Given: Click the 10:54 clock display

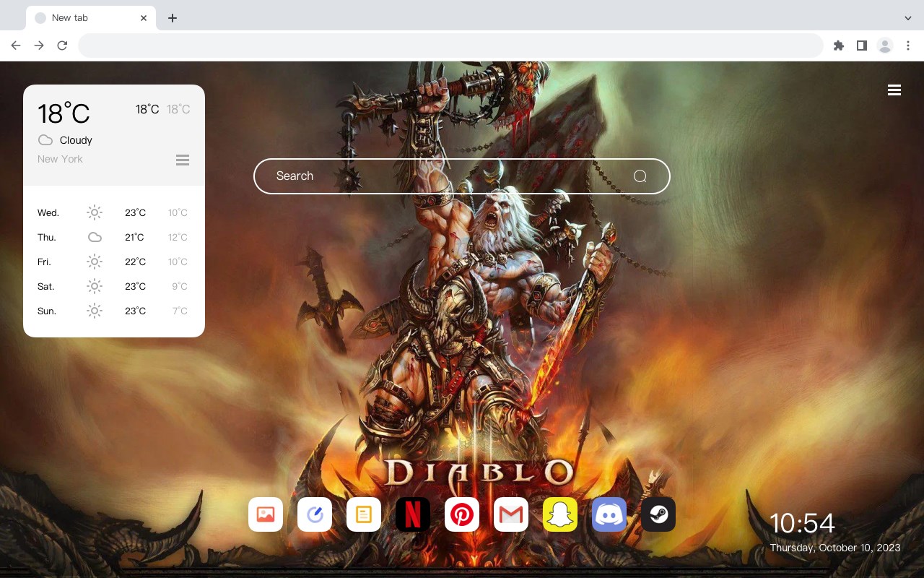Looking at the screenshot, I should coord(802,523).
